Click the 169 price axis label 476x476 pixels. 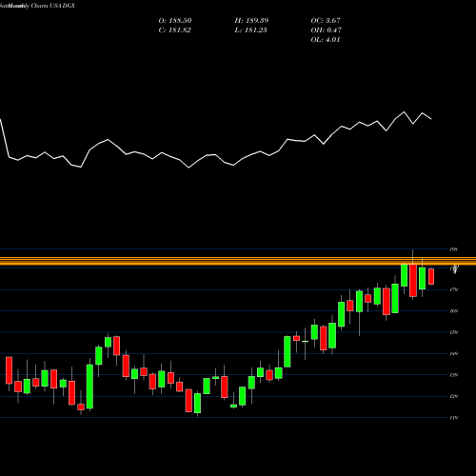(x=454, y=311)
